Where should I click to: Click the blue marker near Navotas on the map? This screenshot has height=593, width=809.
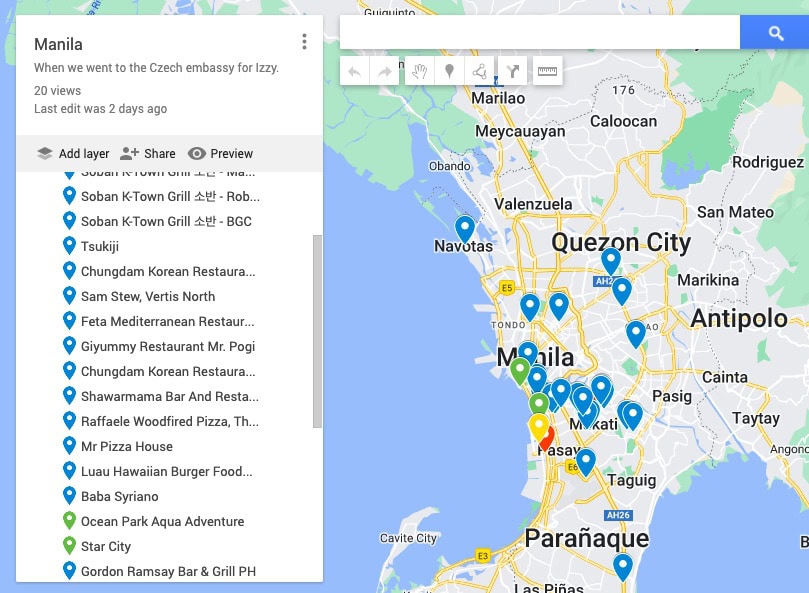pos(464,228)
